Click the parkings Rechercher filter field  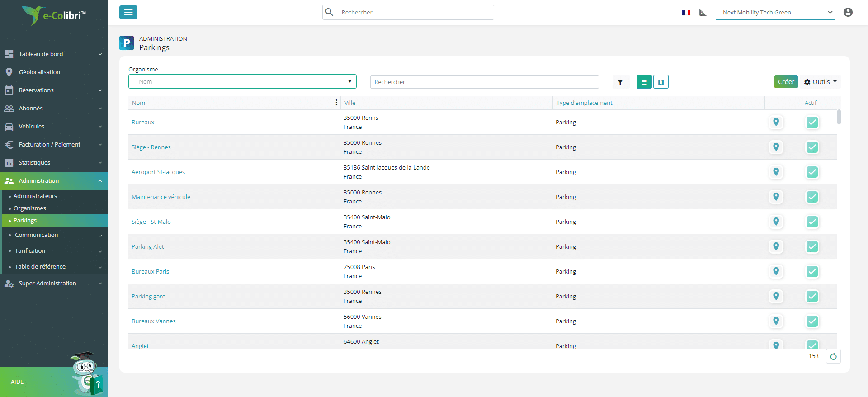[485, 82]
